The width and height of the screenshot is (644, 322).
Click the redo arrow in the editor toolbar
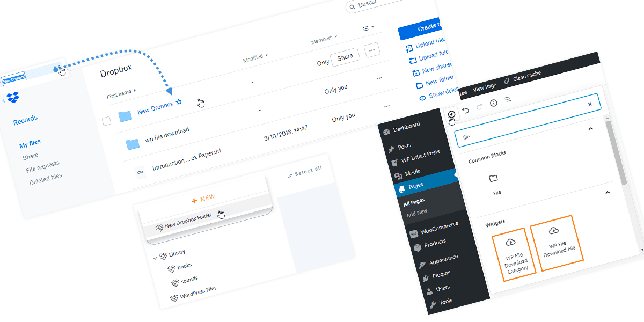(x=480, y=106)
